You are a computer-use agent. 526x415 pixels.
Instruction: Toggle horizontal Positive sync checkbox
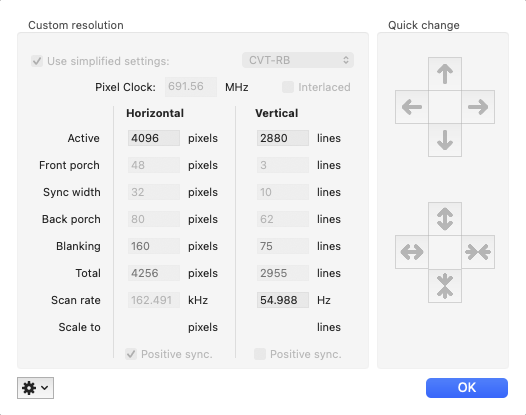pyautogui.click(x=131, y=354)
